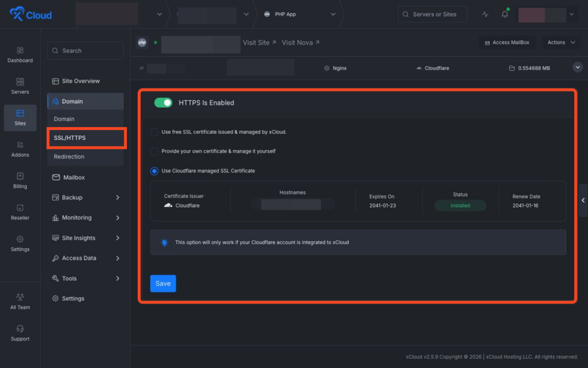The image size is (588, 368).
Task: Open the user account dropdown arrow
Action: (571, 14)
